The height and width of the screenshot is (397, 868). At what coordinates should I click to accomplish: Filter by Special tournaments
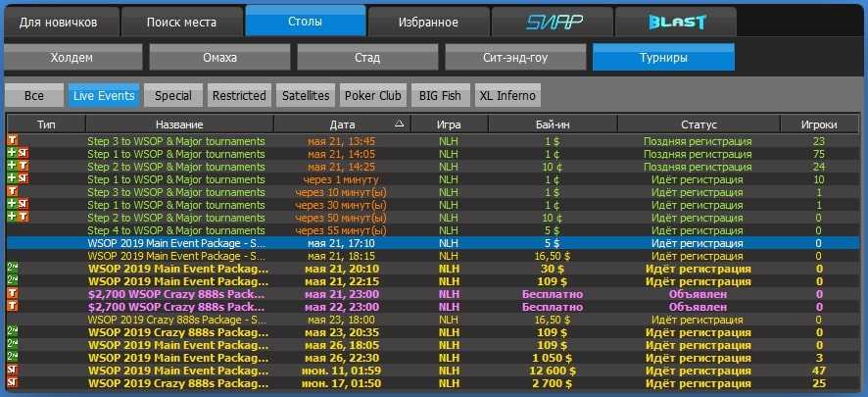[173, 95]
